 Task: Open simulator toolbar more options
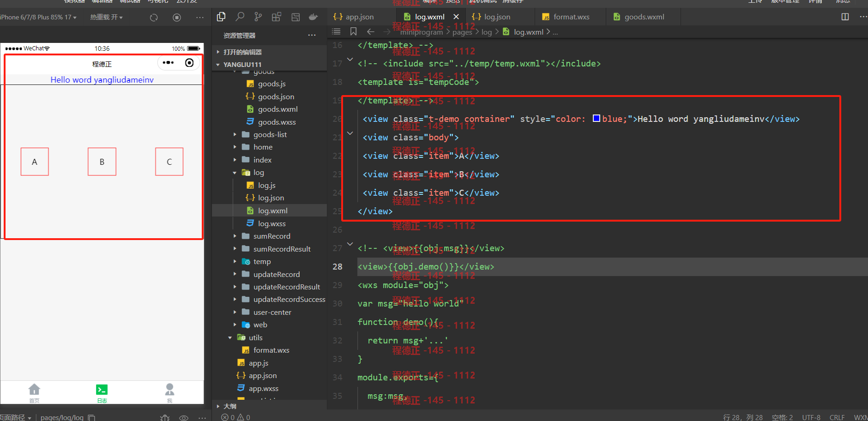tap(199, 18)
